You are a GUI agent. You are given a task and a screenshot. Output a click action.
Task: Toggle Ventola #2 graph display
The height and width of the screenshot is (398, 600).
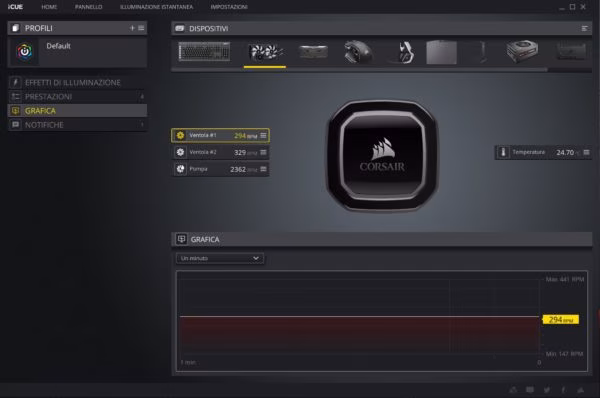[x=180, y=152]
